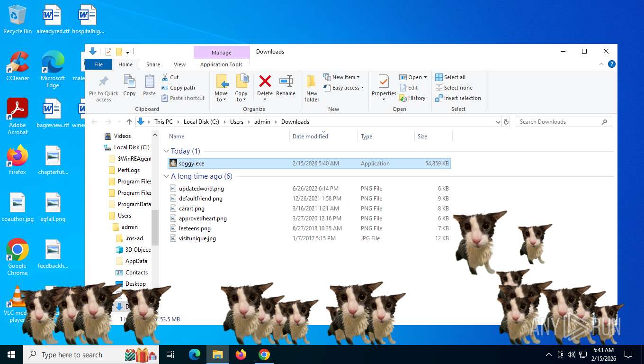
Task: Click the Search Downloads field
Action: (x=563, y=122)
